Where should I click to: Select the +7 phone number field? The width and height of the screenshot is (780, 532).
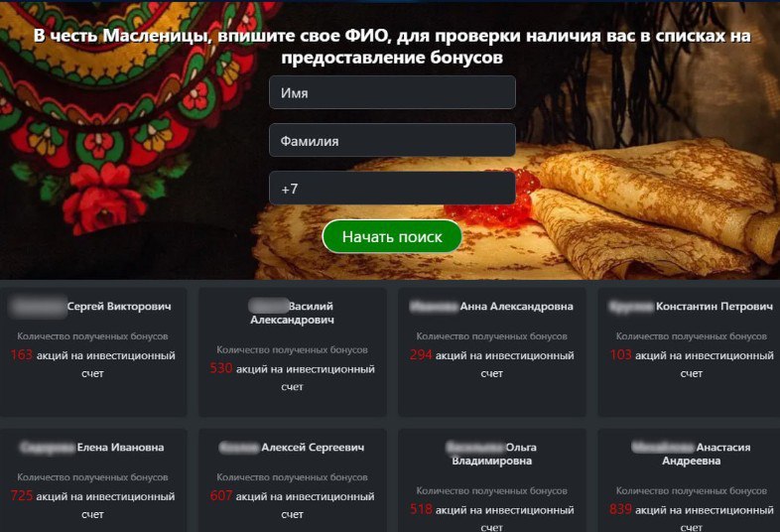[392, 189]
